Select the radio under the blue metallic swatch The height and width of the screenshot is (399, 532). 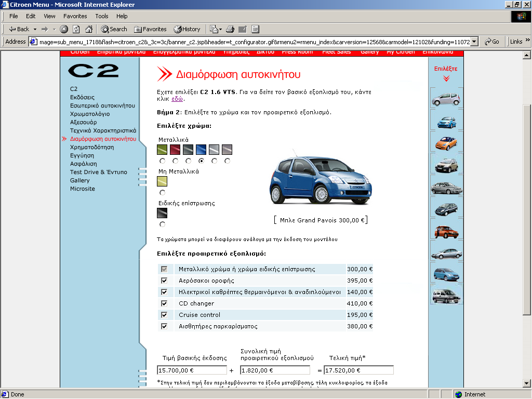coord(201,161)
